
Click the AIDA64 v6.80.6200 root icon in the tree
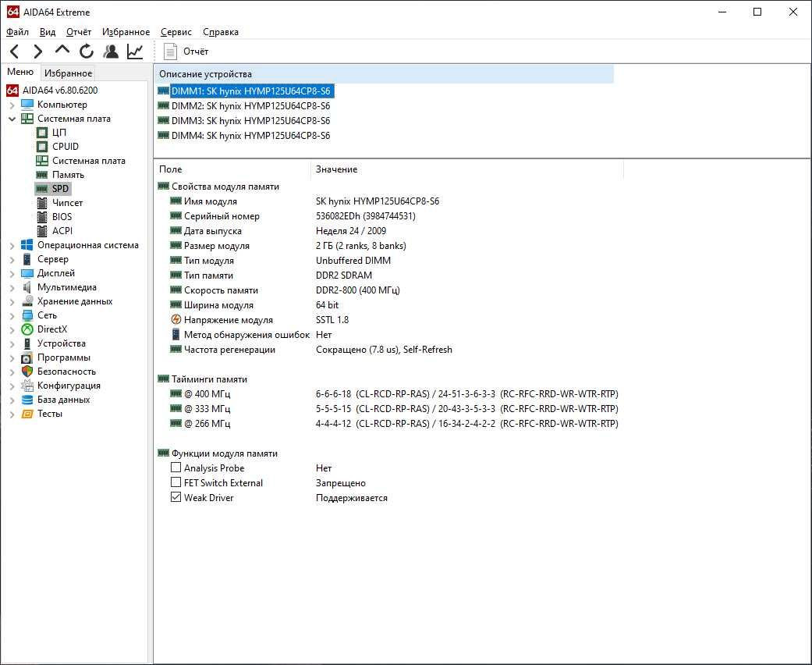click(x=12, y=91)
